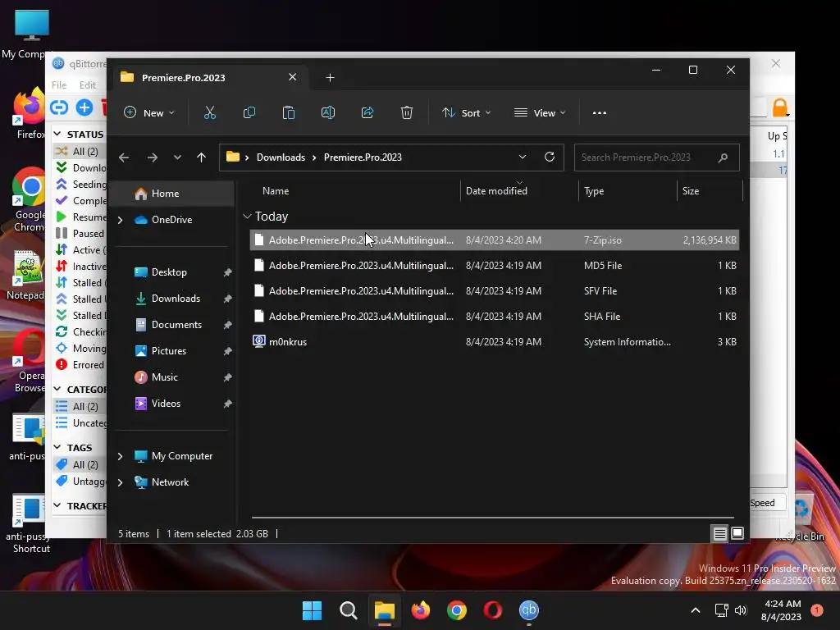This screenshot has height=630, width=840.
Task: Open qBittorrent Edit menu
Action: point(87,85)
